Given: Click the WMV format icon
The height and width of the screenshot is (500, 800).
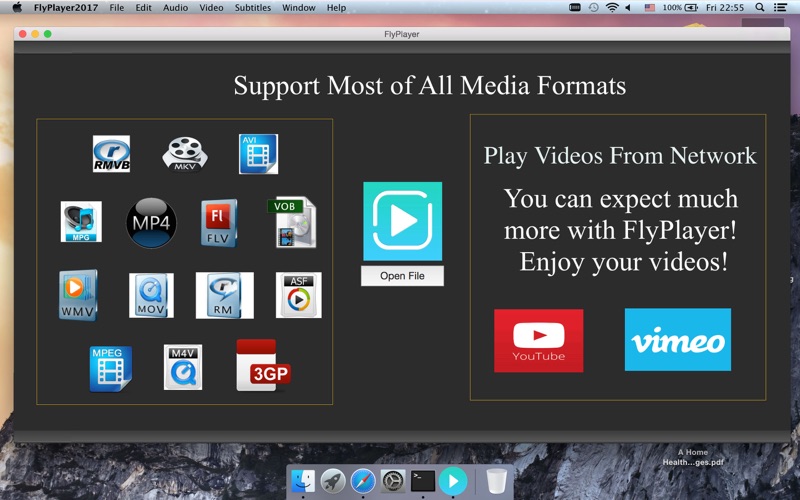Looking at the screenshot, I should click(x=78, y=295).
